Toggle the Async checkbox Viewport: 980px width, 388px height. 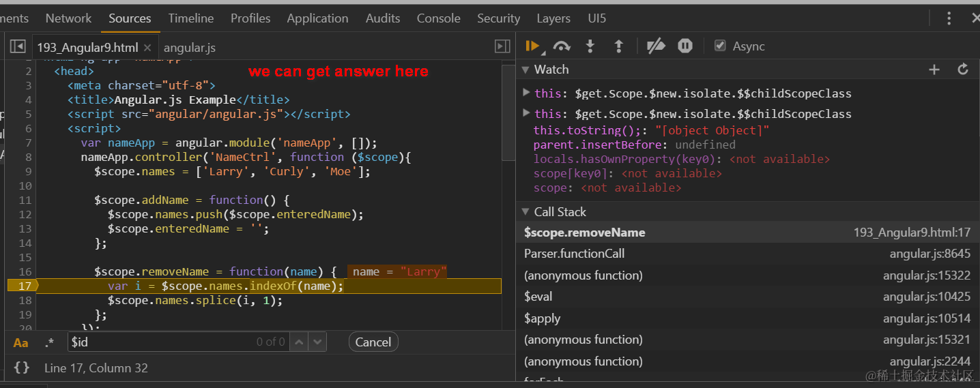pyautogui.click(x=720, y=46)
